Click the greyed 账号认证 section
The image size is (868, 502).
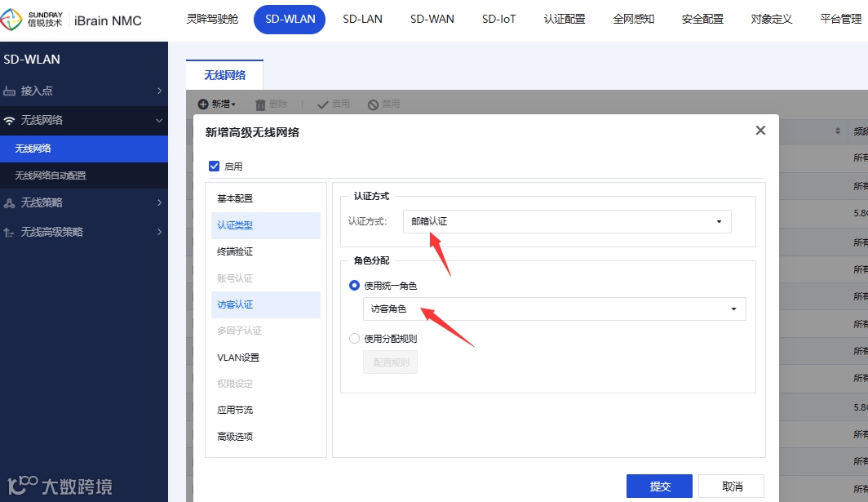coord(266,278)
